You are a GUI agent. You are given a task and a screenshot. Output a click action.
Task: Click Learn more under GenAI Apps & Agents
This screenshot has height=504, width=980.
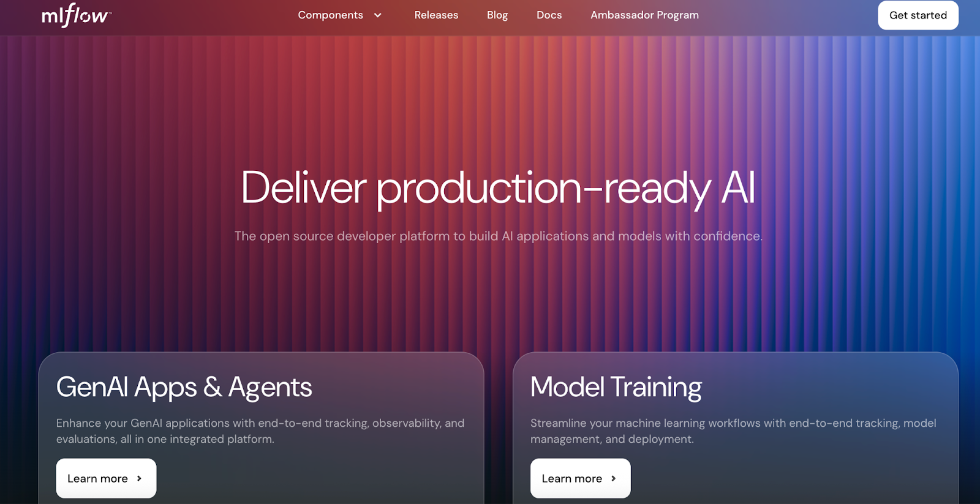(x=106, y=478)
